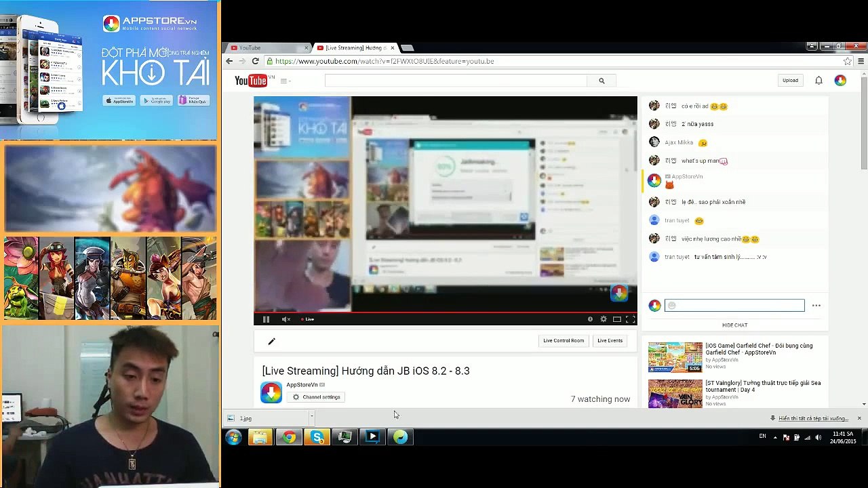The width and height of the screenshot is (868, 488).
Task: Click the video title heading text
Action: [x=366, y=371]
